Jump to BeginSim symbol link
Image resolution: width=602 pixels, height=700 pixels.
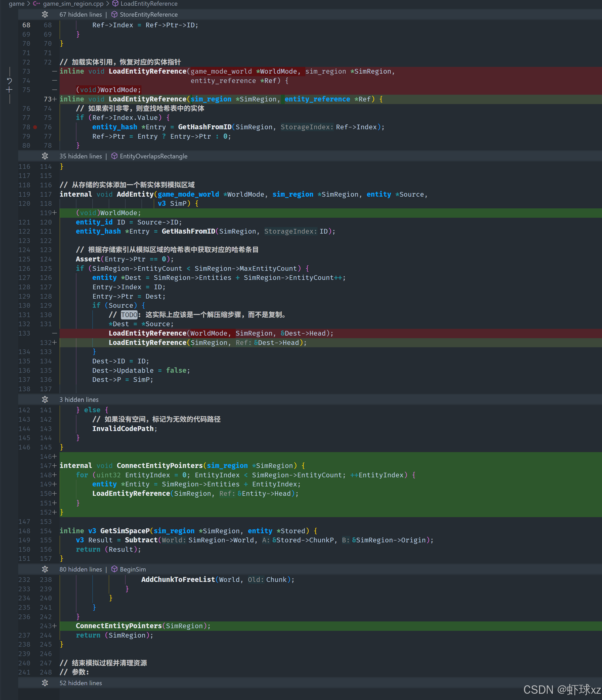click(133, 569)
